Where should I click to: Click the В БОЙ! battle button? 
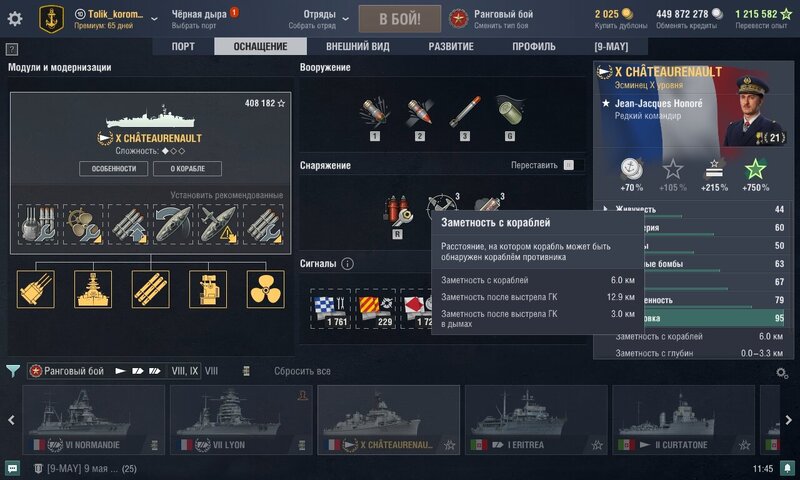pyautogui.click(x=400, y=19)
